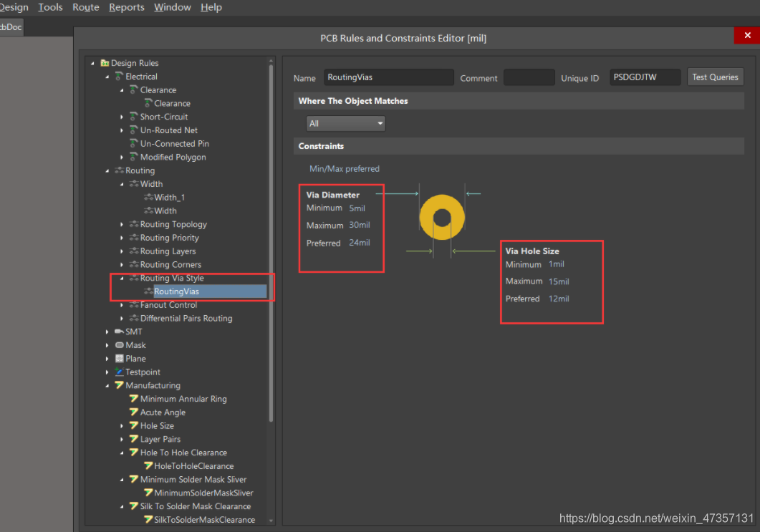Click the Width_1 rule icon
This screenshot has width=760, height=532.
tap(148, 197)
